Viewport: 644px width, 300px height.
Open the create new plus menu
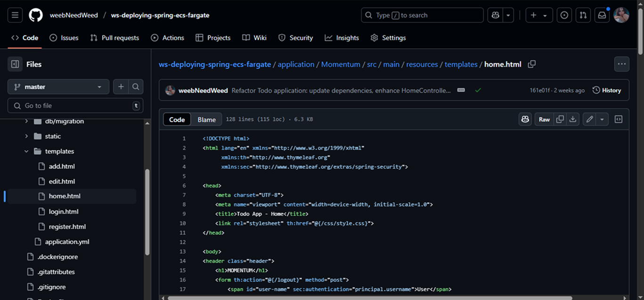pos(539,15)
